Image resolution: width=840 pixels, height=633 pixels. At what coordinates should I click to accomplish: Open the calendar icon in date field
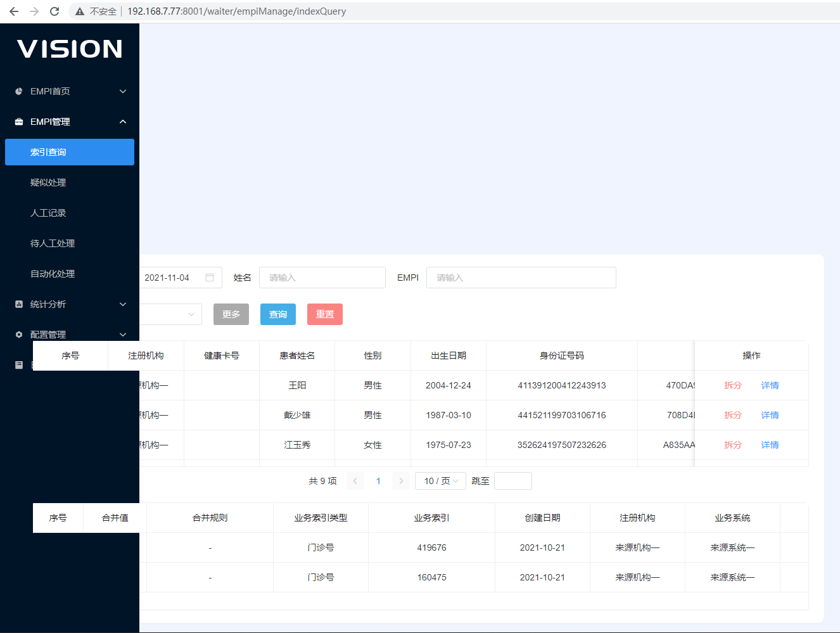[210, 278]
